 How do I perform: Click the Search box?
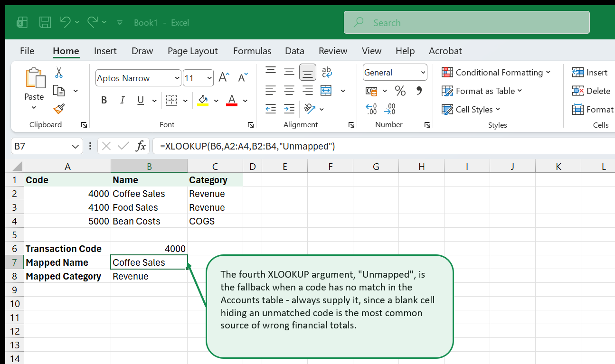point(467,22)
